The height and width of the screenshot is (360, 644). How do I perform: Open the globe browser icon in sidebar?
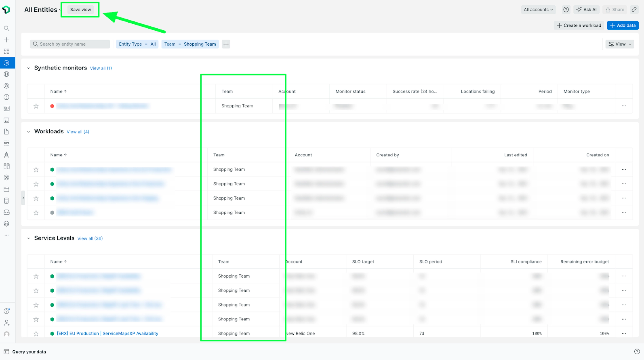(x=6, y=74)
